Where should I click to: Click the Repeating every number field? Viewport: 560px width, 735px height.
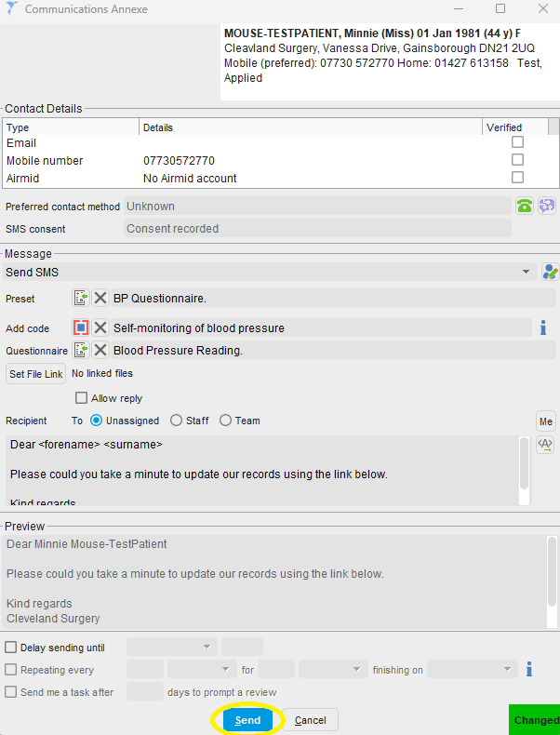(145, 669)
